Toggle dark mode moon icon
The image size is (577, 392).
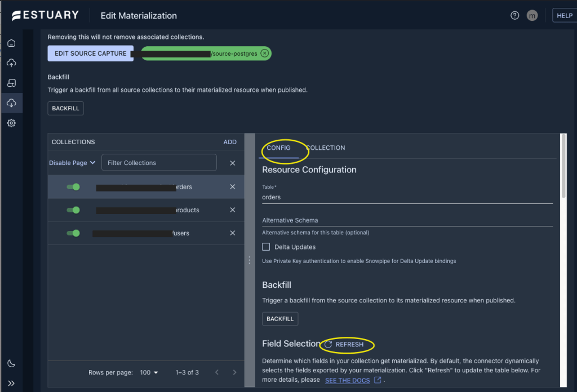(11, 363)
